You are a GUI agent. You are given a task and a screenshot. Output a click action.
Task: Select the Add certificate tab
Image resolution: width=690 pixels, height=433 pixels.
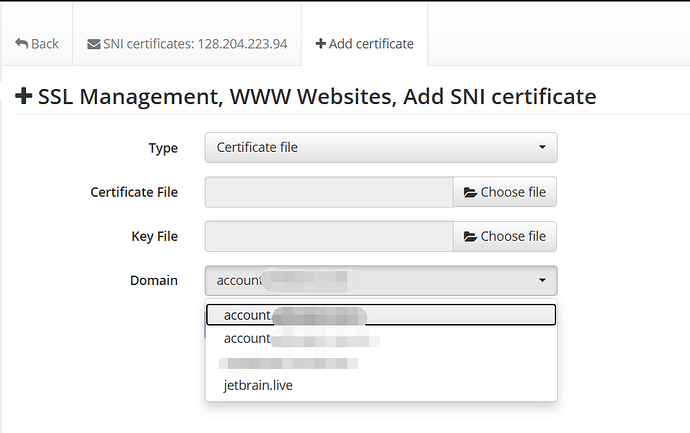coord(365,44)
